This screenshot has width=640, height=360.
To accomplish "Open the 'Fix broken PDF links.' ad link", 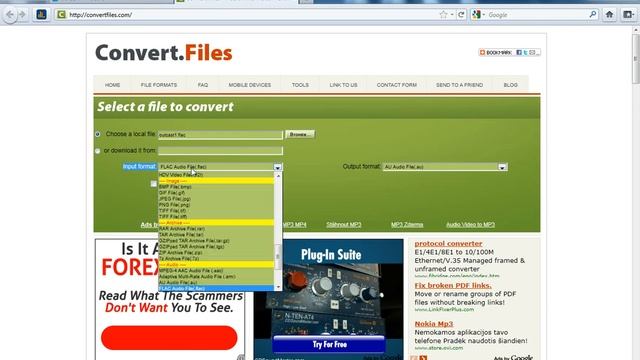I will pos(453,285).
